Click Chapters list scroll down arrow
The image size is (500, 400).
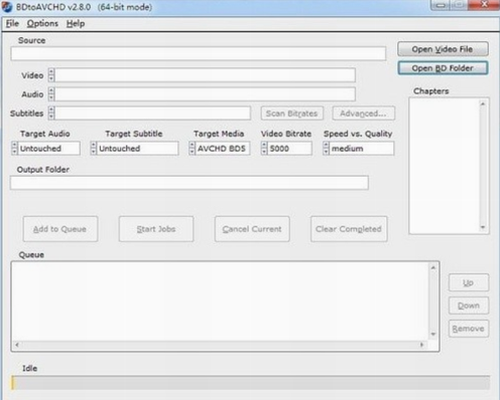(482, 227)
